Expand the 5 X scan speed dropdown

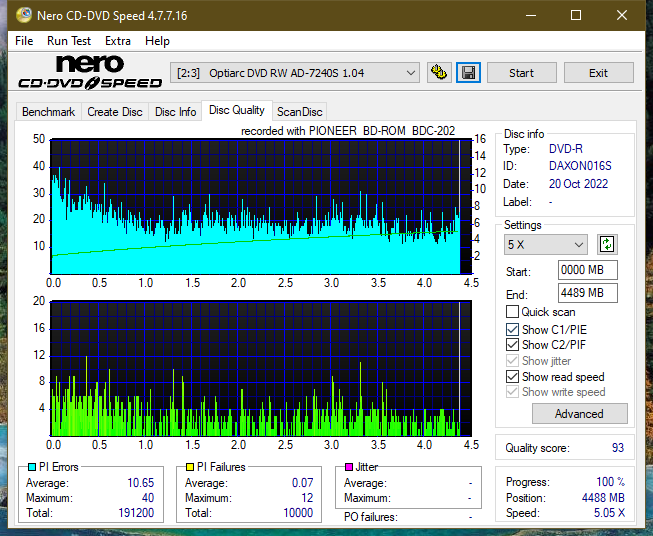546,244
